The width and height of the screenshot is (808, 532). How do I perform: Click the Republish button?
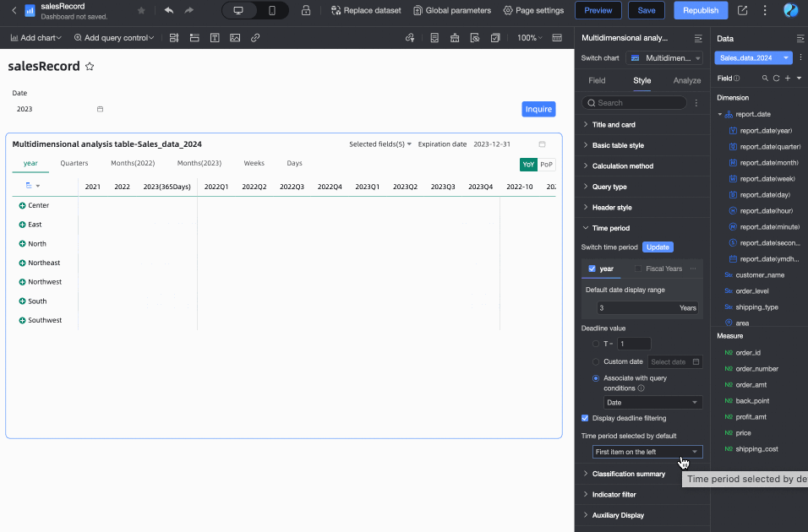pos(701,10)
